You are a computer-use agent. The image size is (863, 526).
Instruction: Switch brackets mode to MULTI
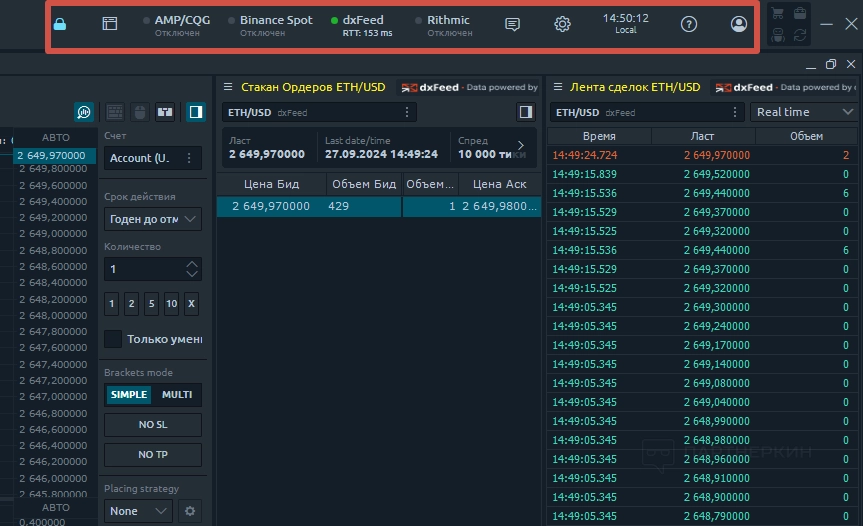pyautogui.click(x=177, y=395)
